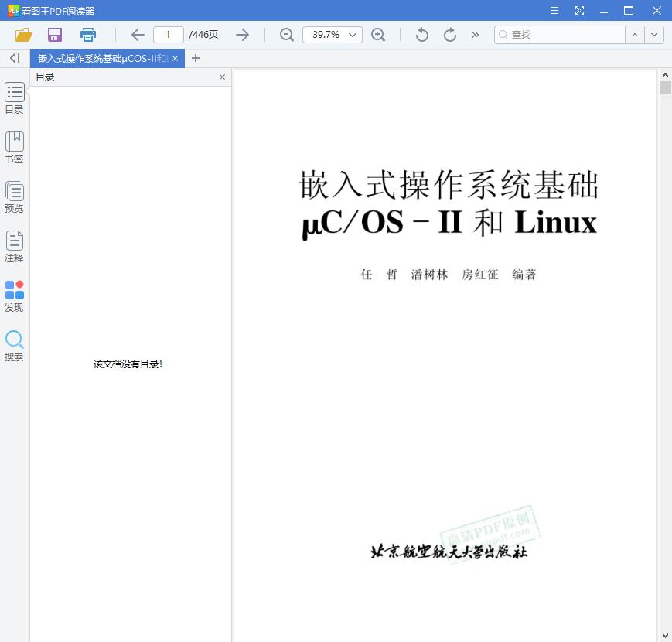Close the 目录 panel with the X
672x642 pixels.
click(222, 77)
